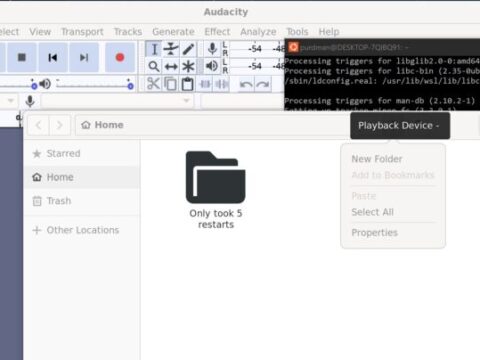Select the Zoom magnifier tool
The width and height of the screenshot is (480, 360).
pyautogui.click(x=154, y=67)
